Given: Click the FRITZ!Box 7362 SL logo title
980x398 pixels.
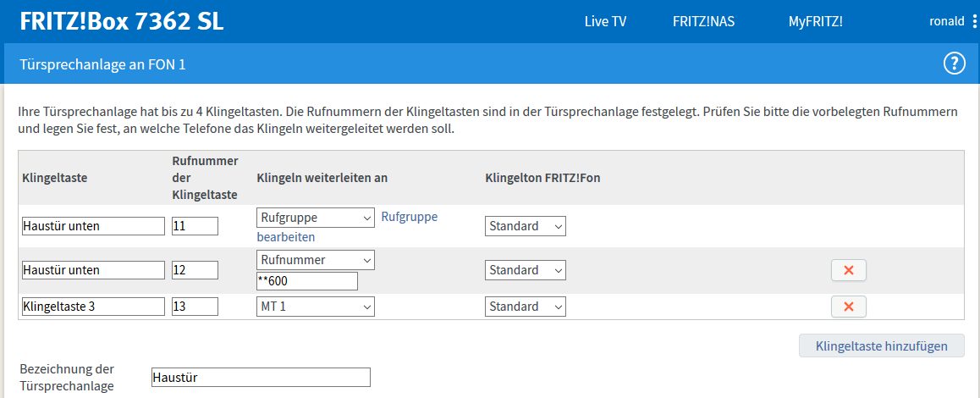Looking at the screenshot, I should click(x=122, y=22).
